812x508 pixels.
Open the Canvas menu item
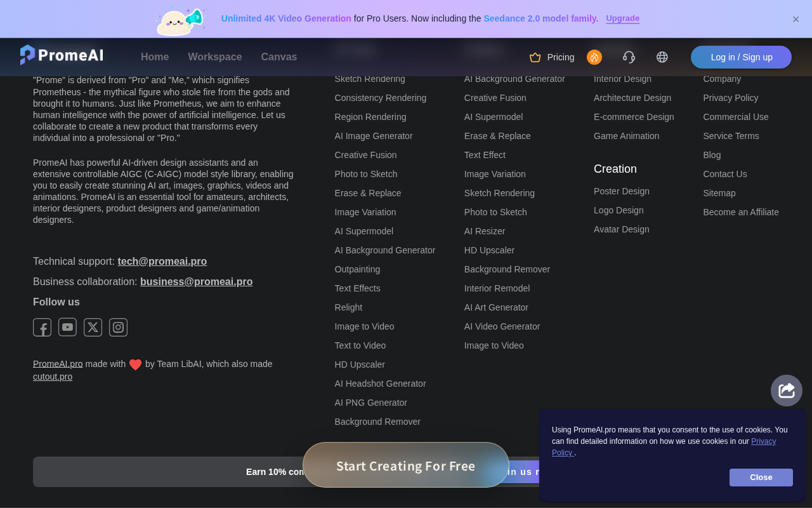coord(279,57)
